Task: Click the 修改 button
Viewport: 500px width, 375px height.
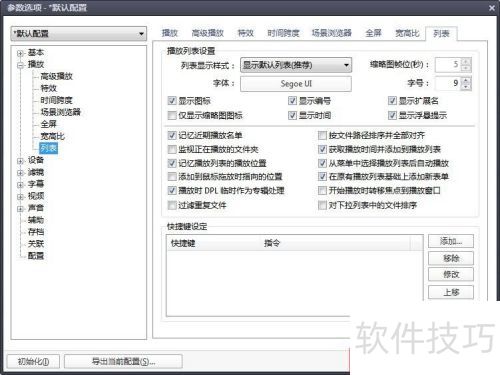Action: [x=451, y=274]
